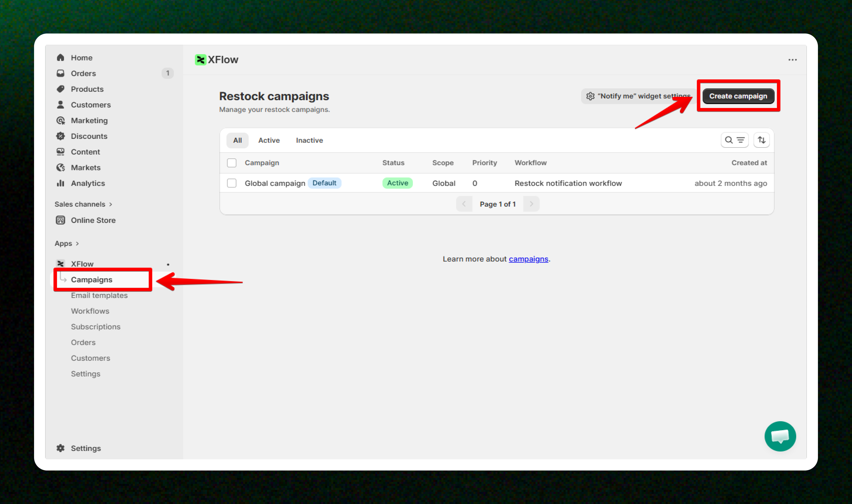Open Settings under XFlow submenu
The image size is (852, 504).
86,374
